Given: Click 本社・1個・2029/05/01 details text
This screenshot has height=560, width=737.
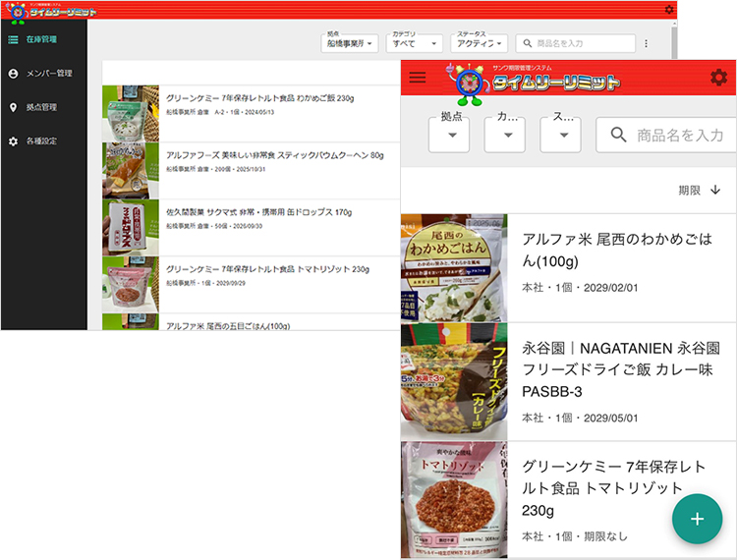Looking at the screenshot, I should click(x=580, y=418).
